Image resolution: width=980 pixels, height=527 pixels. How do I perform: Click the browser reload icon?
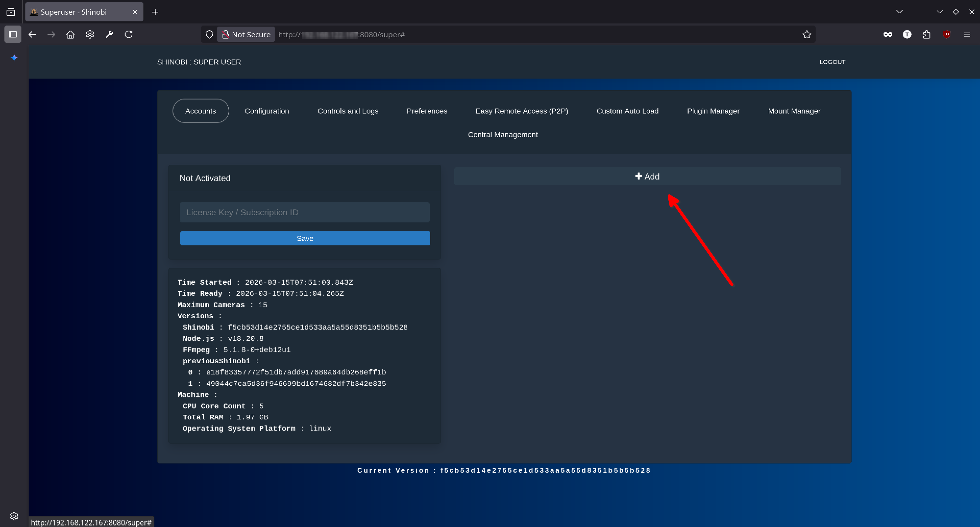129,34
